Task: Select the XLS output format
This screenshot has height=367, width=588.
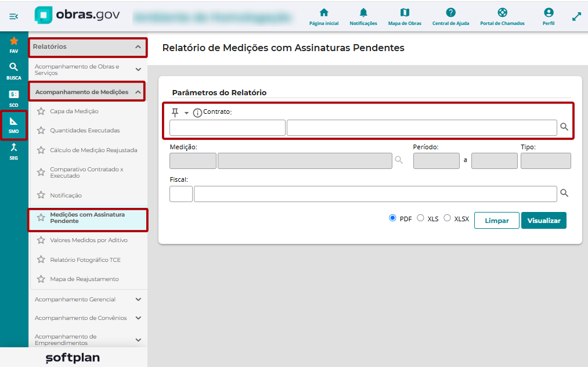Action: 420,218
